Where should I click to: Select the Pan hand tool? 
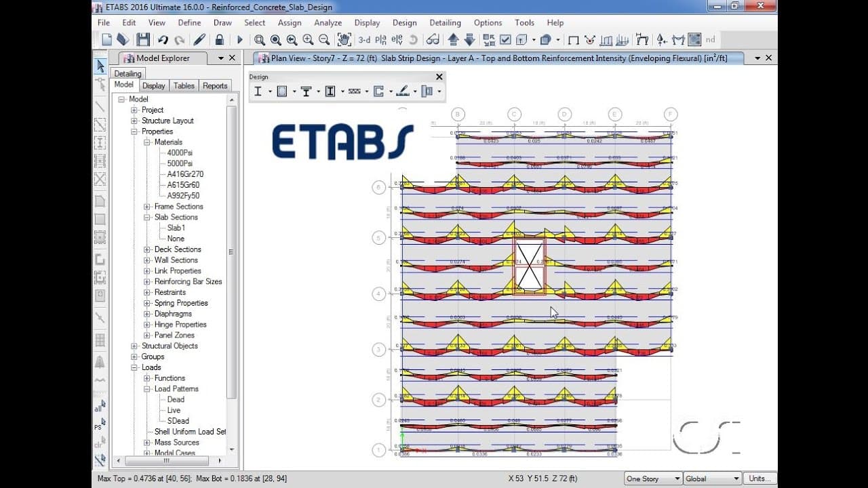click(344, 40)
